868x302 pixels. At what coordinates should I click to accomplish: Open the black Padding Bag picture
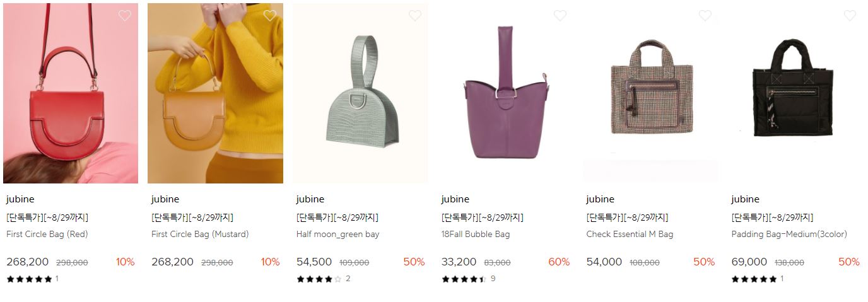(x=795, y=93)
